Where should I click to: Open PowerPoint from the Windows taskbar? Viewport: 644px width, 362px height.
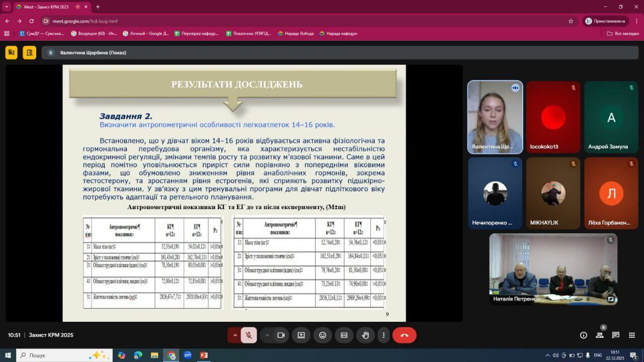(x=204, y=355)
